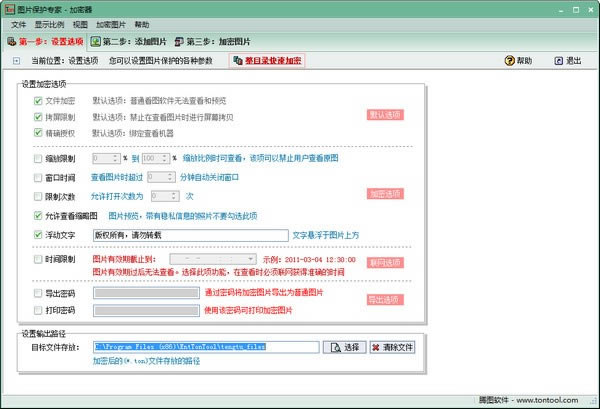Click the maximum zoom percent spinner showing 100
The height and width of the screenshot is (409, 600).
coord(156,158)
